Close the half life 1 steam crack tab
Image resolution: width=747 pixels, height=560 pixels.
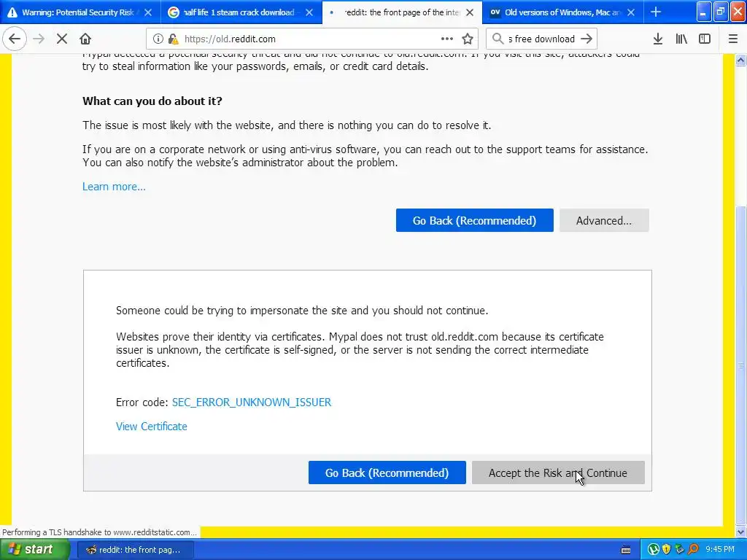point(309,12)
